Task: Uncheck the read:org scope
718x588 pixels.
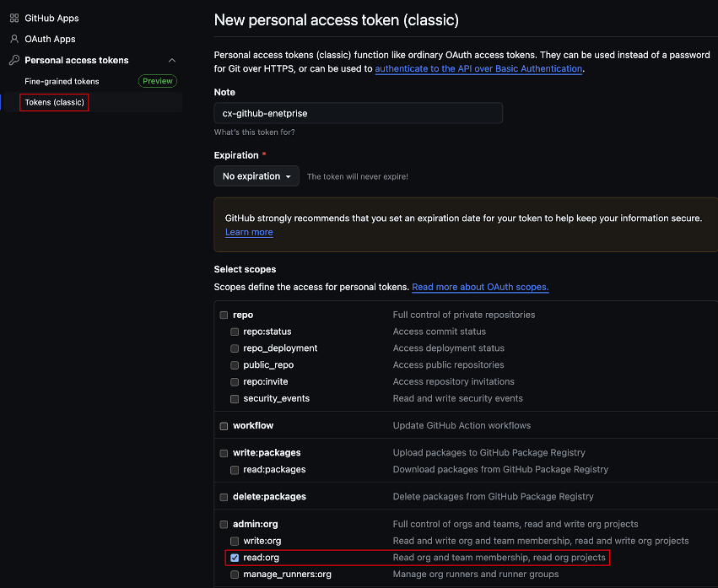Action: 235,558
